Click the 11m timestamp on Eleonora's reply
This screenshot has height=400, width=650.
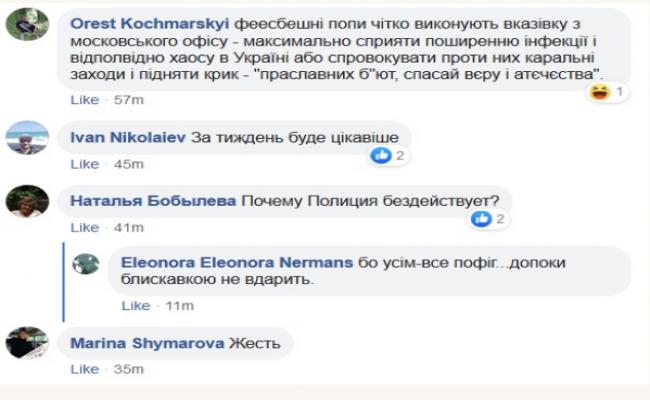tap(180, 305)
